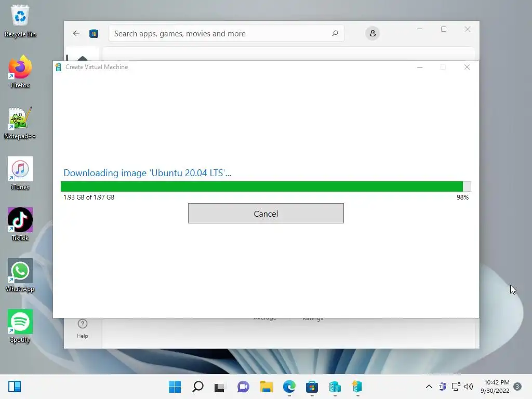Open TikTok desktop shortcut
The width and height of the screenshot is (532, 399).
click(x=20, y=224)
